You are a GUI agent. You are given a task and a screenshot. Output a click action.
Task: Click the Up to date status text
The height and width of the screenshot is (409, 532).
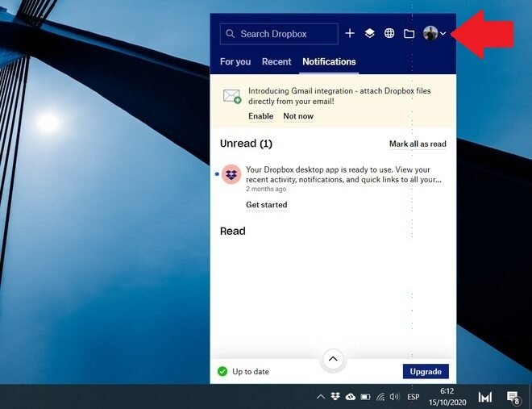pos(251,372)
